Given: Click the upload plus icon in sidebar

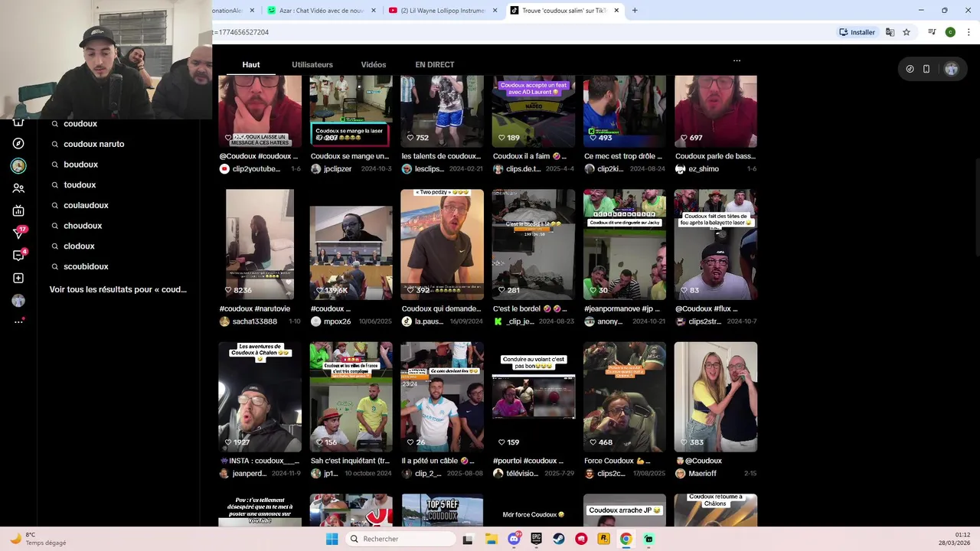Looking at the screenshot, I should pyautogui.click(x=18, y=278).
